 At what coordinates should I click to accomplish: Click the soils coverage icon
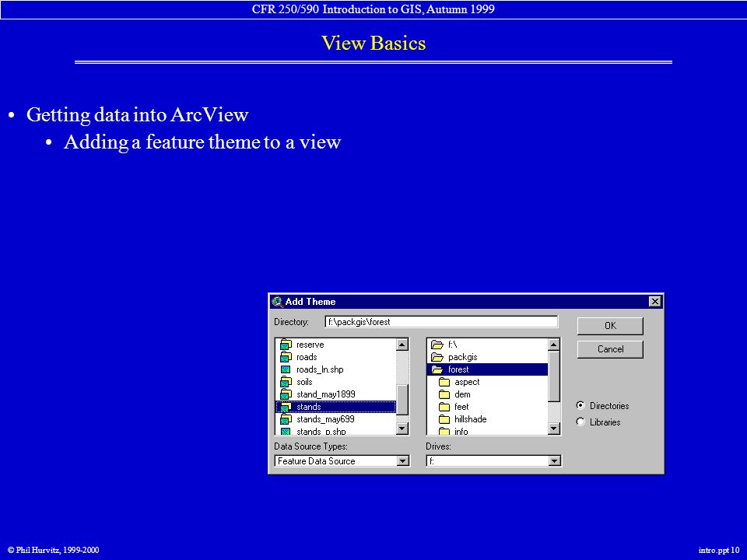pos(286,381)
